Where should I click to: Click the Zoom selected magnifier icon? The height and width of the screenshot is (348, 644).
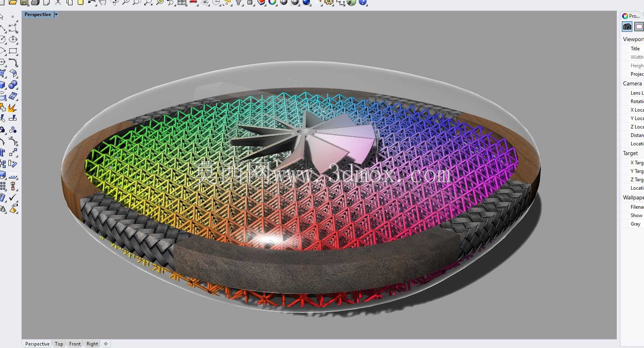tap(160, 2)
